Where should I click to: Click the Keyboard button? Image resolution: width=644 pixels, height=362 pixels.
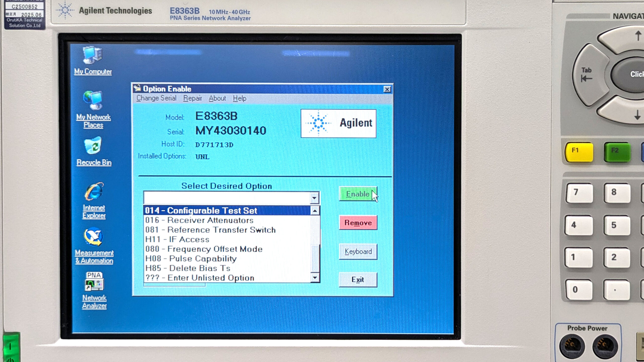[x=358, y=251]
